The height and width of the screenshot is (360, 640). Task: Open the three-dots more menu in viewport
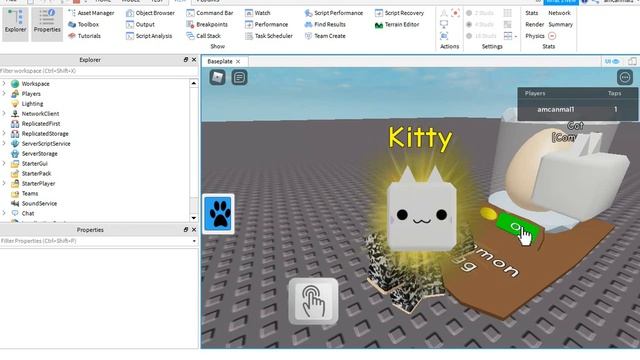624,77
